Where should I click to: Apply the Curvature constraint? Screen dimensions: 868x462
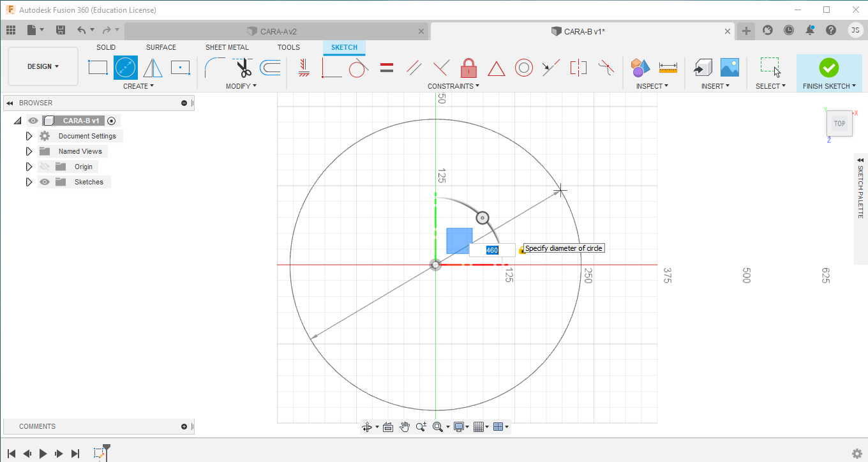606,67
